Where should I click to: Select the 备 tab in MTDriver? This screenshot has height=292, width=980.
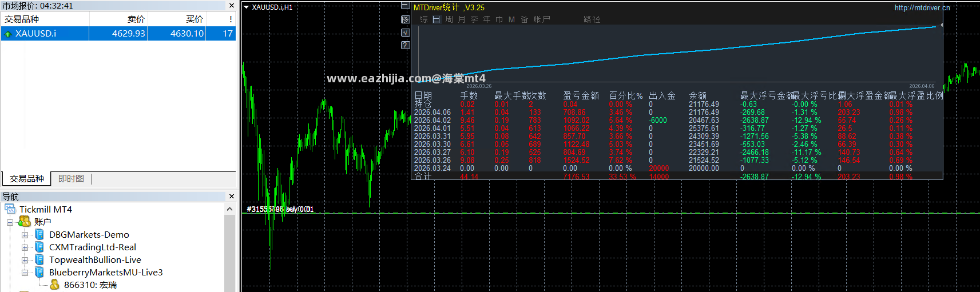[525, 19]
